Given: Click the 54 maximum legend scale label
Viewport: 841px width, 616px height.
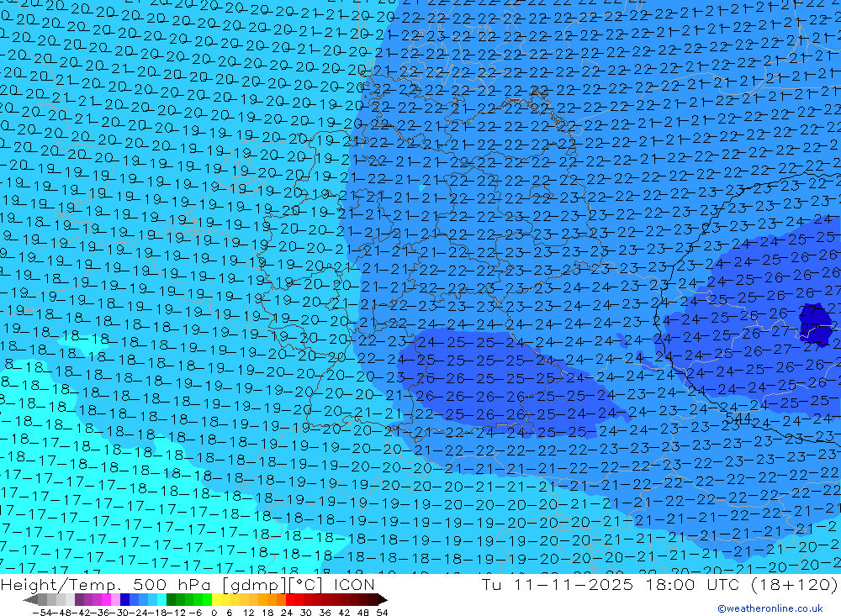Looking at the screenshot, I should point(381,611).
